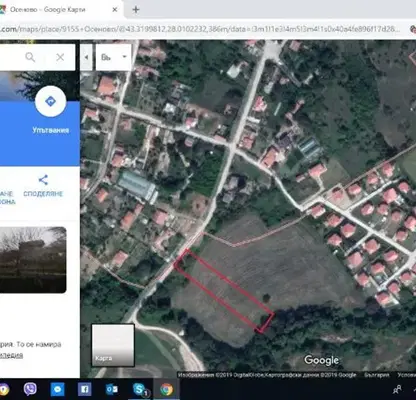Click the underlined link in place description
This screenshot has height=400, width=416.
tap(11, 355)
